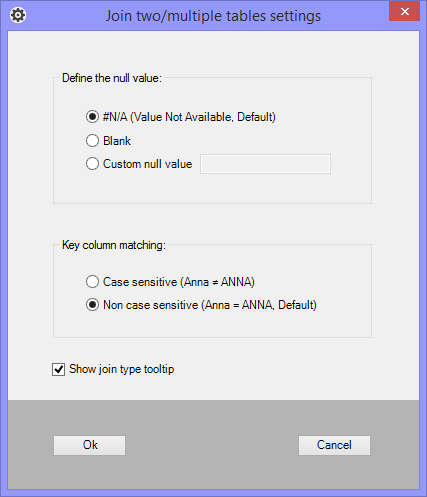Click the custom null value text field
The image size is (427, 497).
pyautogui.click(x=265, y=164)
